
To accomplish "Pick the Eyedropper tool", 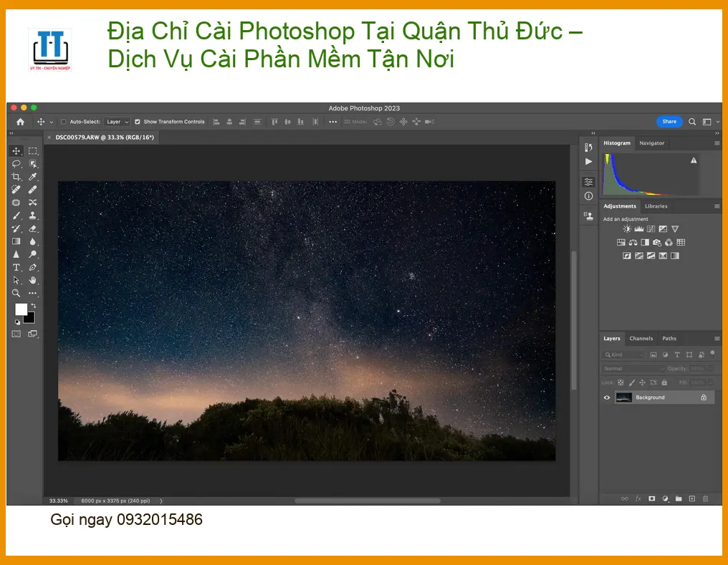I will (x=32, y=177).
